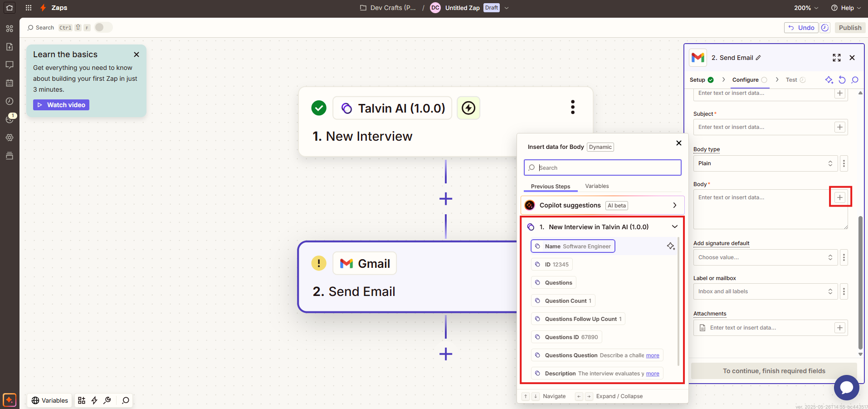The image size is (868, 409).
Task: Click the Talvin AI instant trigger lightning icon
Action: (x=468, y=108)
